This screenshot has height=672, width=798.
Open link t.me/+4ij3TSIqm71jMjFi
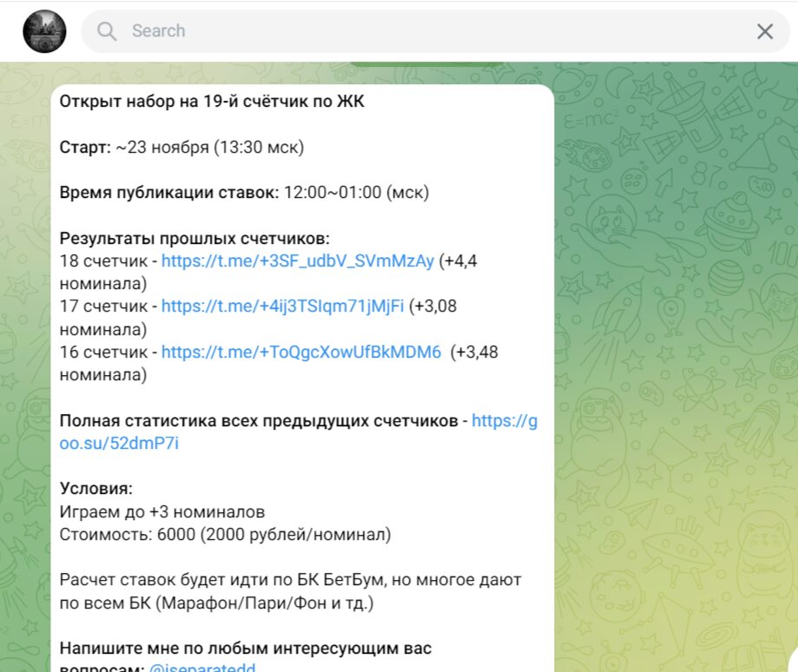[x=282, y=306]
